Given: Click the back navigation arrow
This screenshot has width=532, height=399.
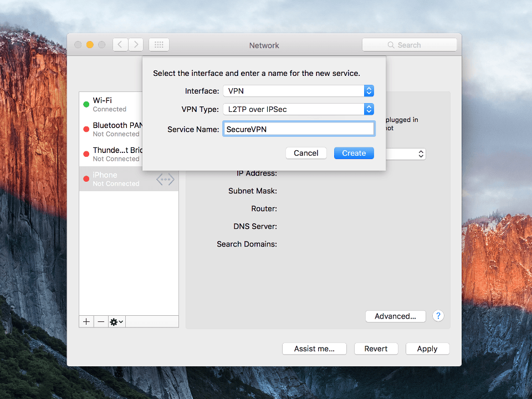Looking at the screenshot, I should point(120,44).
